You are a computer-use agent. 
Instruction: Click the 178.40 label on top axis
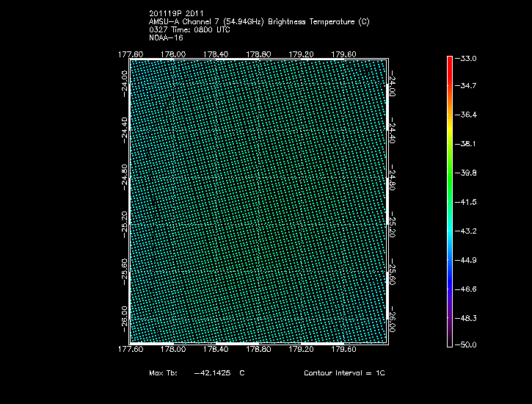(216, 54)
